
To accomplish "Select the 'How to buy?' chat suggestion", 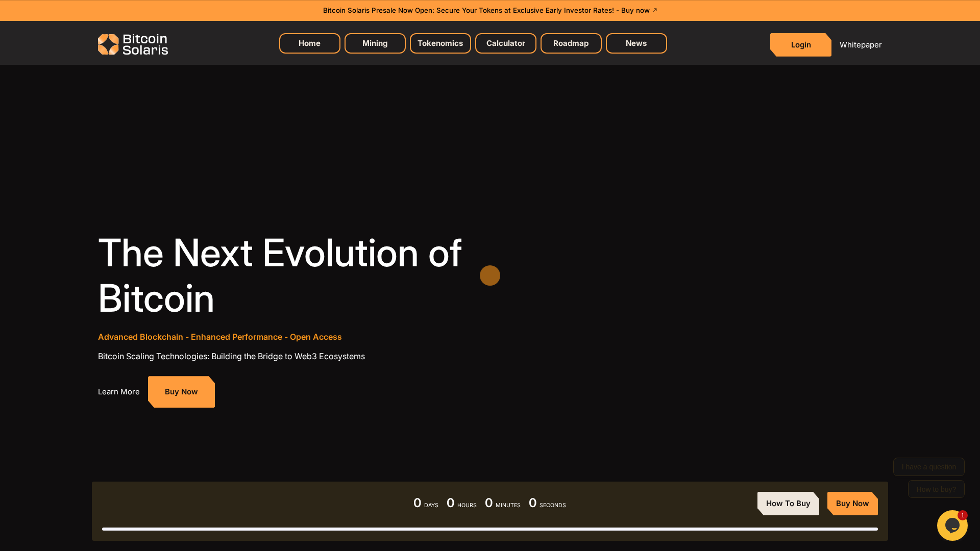I will [936, 489].
